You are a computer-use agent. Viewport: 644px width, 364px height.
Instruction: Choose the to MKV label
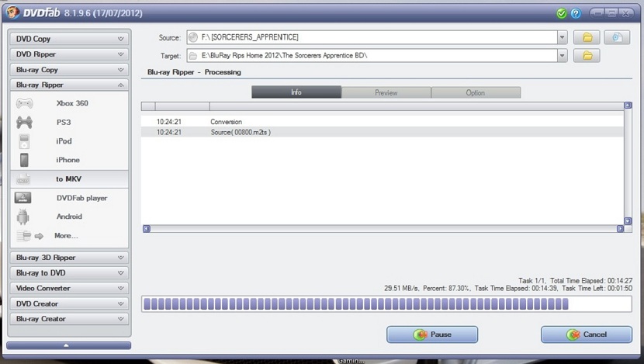coord(68,179)
